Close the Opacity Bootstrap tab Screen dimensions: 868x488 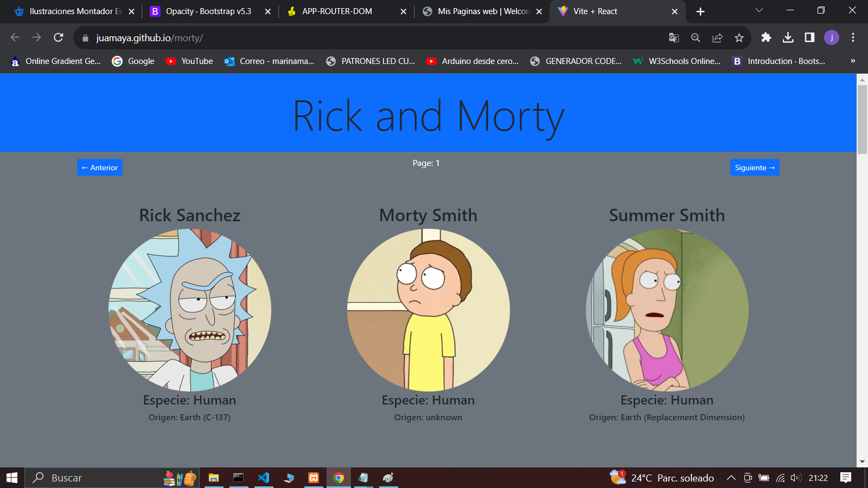(267, 11)
